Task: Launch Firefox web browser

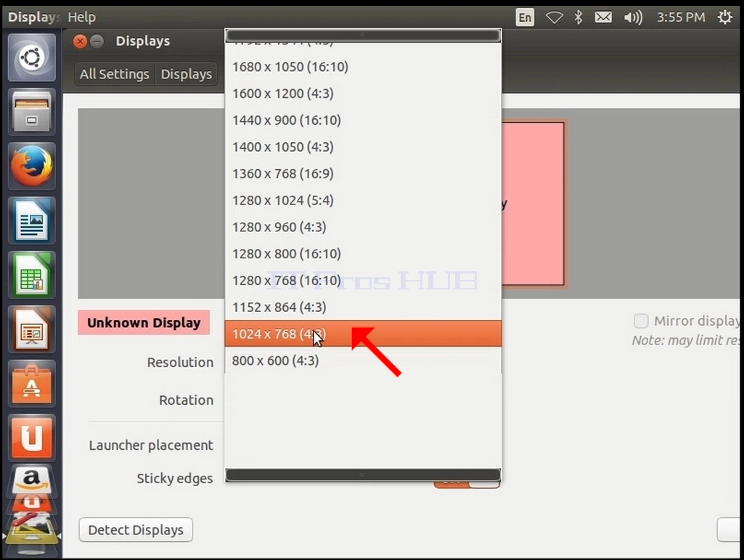Action: 32,166
